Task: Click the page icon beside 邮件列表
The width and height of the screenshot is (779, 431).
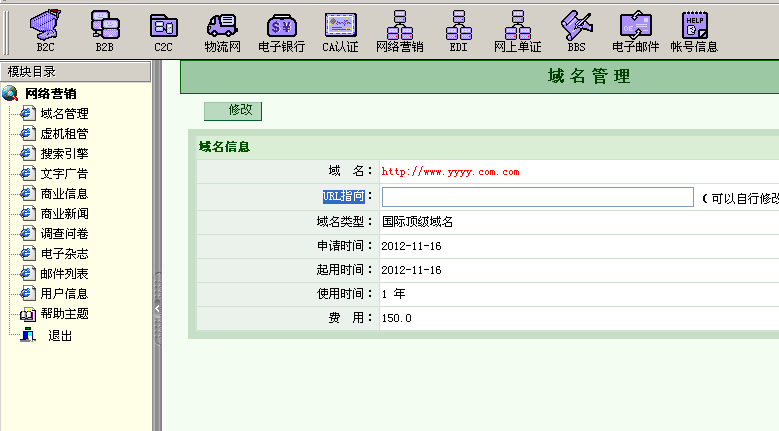Action: [27, 273]
